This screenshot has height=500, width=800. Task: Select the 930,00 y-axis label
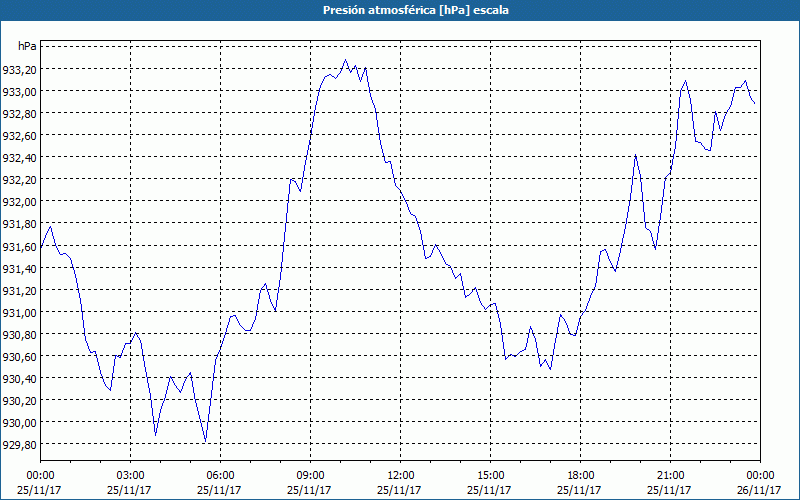coord(19,422)
